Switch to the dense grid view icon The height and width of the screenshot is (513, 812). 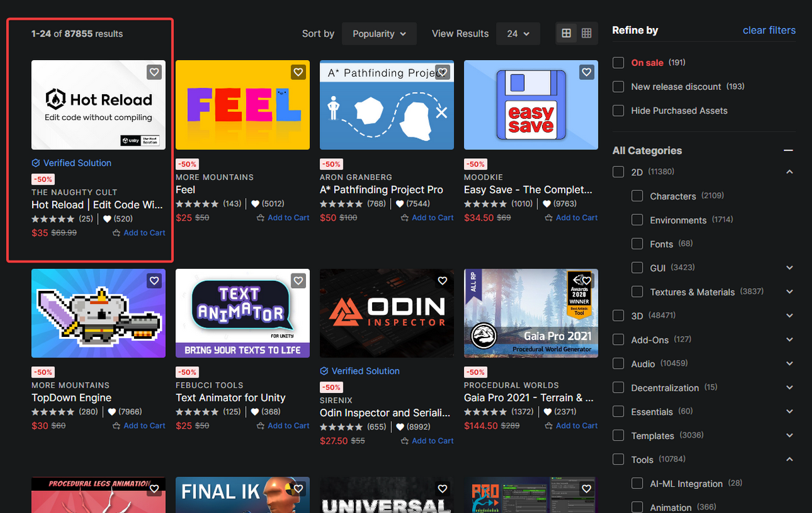[587, 33]
